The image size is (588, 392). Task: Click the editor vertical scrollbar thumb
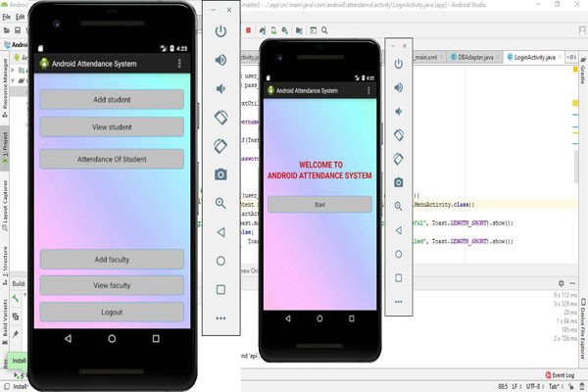coord(576,167)
